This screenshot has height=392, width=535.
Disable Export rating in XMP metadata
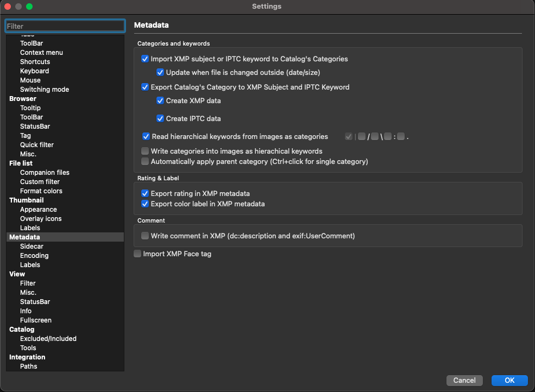coord(145,193)
